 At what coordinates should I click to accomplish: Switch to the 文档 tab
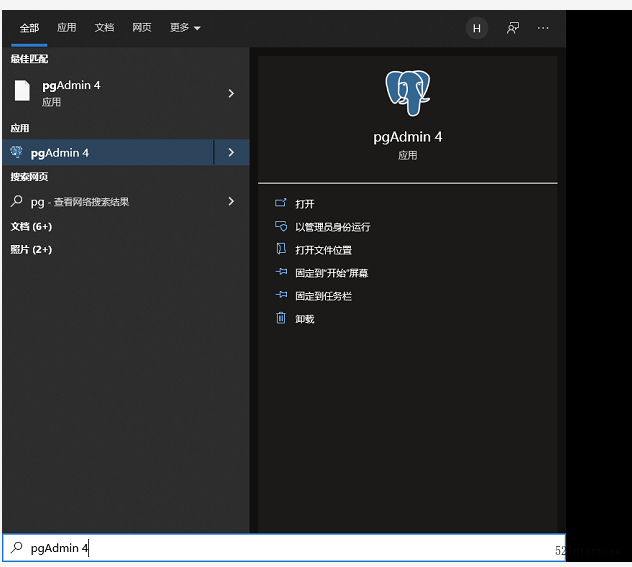(104, 27)
